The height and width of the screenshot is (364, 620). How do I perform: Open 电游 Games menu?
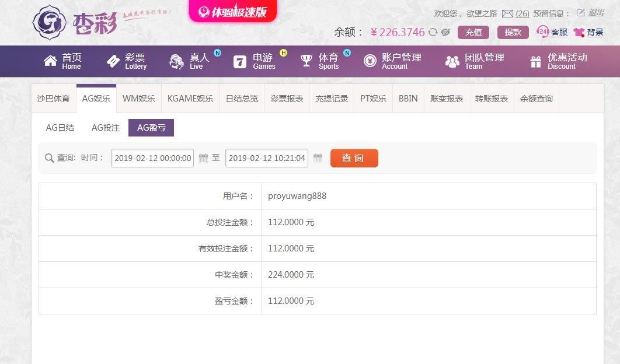click(x=264, y=61)
